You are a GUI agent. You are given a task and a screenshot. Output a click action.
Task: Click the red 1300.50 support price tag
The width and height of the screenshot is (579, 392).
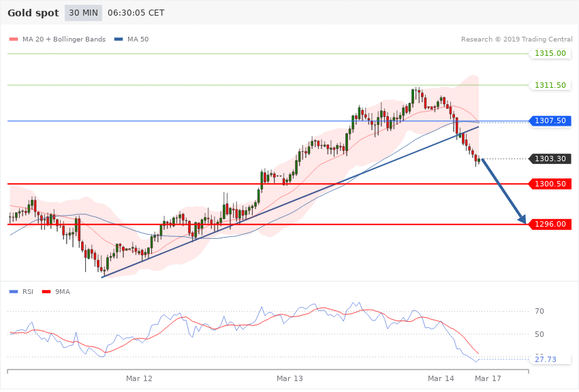(x=550, y=184)
